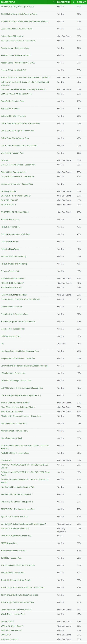
Task: Open 13,000 Call of Duty: Black Ops III Points
Action: pyautogui.click(x=18, y=7)
